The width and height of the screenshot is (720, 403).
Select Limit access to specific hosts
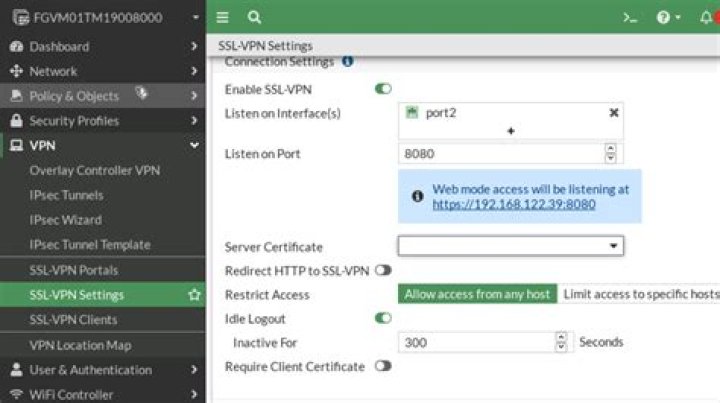tap(640, 294)
